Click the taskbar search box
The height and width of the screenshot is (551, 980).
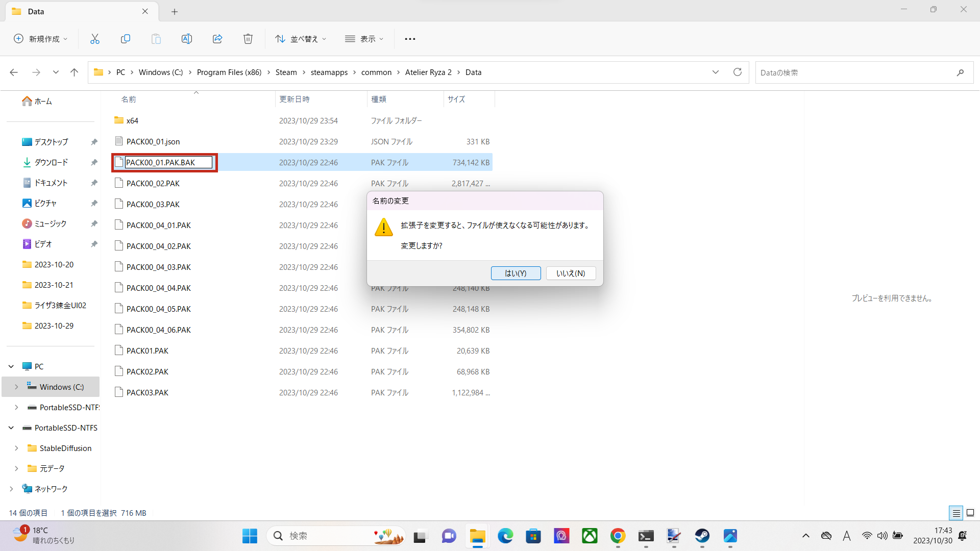(336, 536)
